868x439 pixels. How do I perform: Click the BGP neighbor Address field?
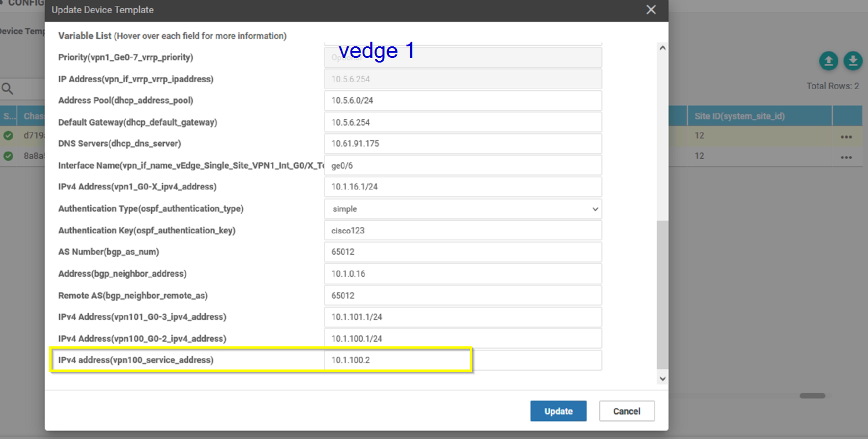coord(463,274)
